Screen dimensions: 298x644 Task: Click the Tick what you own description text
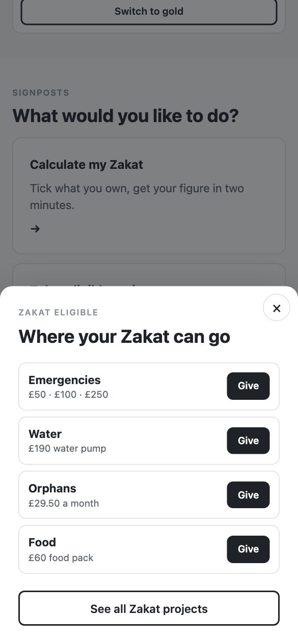coord(137,197)
